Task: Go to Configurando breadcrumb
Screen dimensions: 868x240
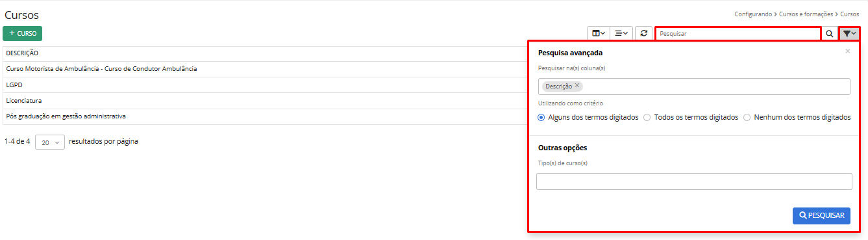Action: 753,14
